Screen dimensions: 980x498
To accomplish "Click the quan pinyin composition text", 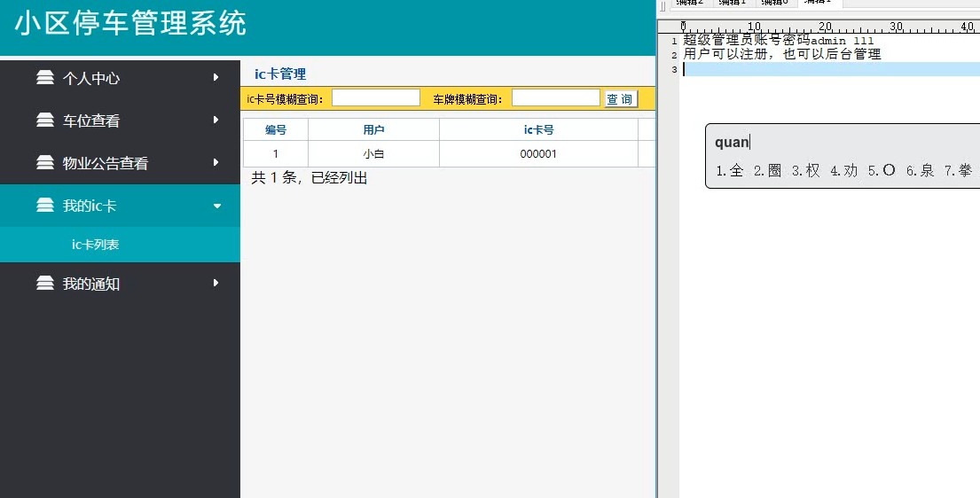I will (x=732, y=143).
